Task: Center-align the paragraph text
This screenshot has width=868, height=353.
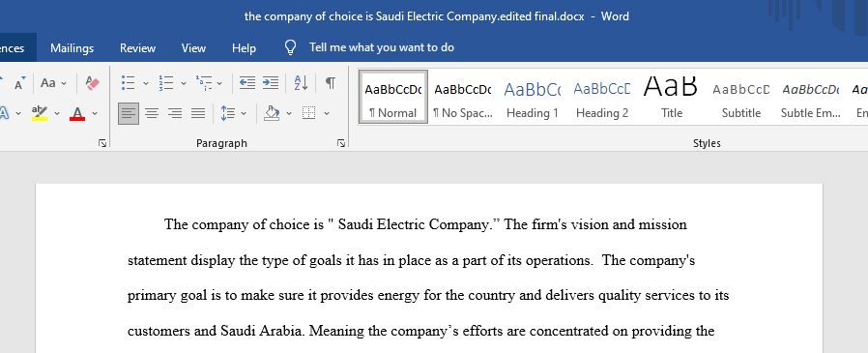Action: tap(152, 113)
